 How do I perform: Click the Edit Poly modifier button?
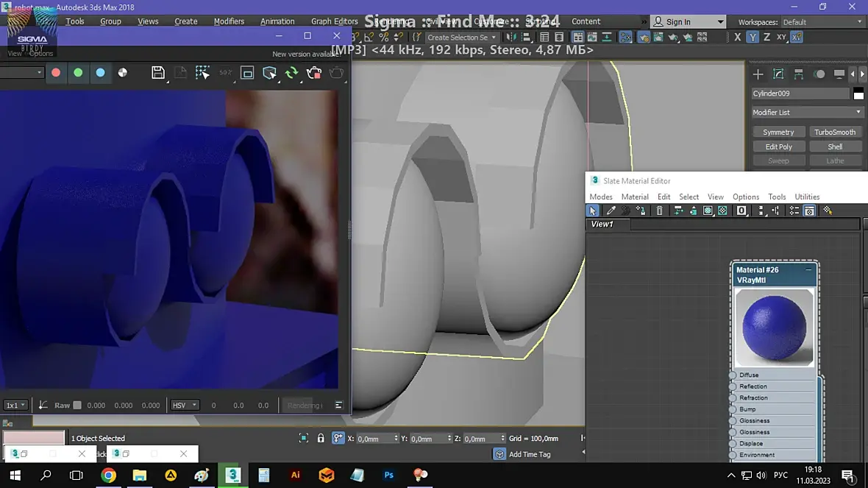[778, 146]
